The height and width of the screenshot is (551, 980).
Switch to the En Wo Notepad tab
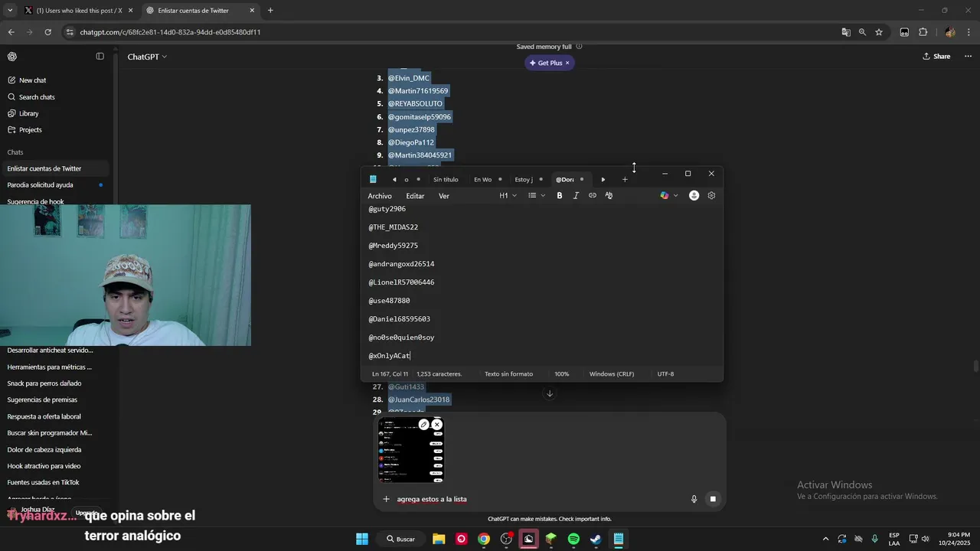point(482,180)
